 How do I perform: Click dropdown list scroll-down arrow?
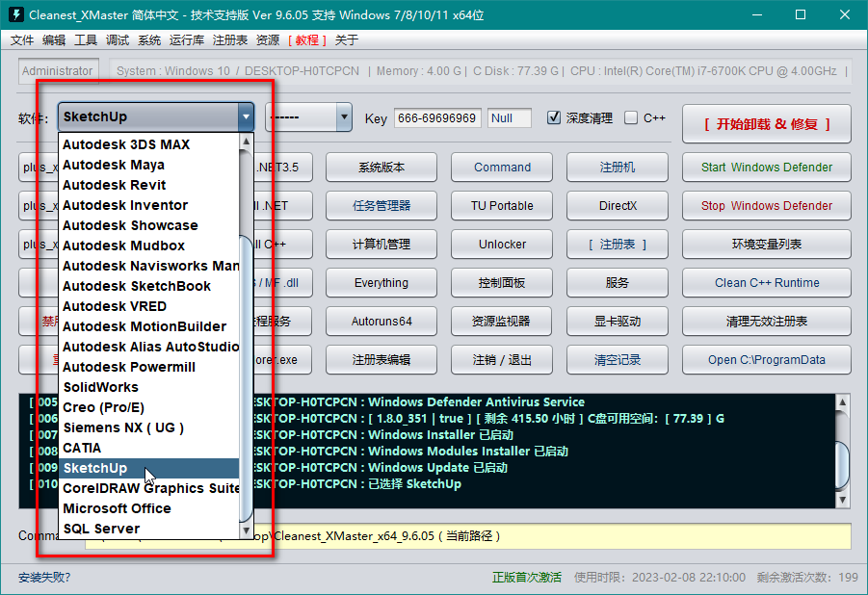(x=247, y=530)
